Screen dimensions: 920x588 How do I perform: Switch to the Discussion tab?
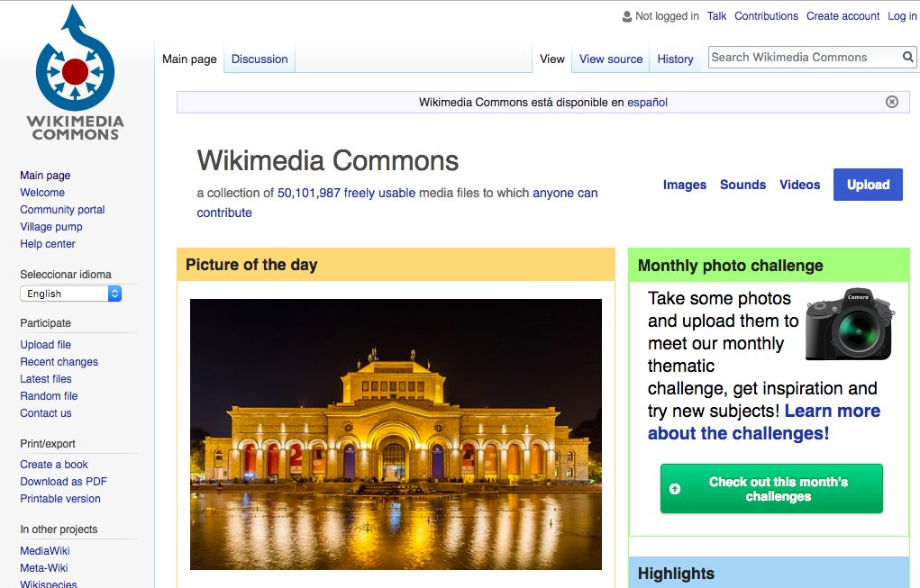click(259, 58)
